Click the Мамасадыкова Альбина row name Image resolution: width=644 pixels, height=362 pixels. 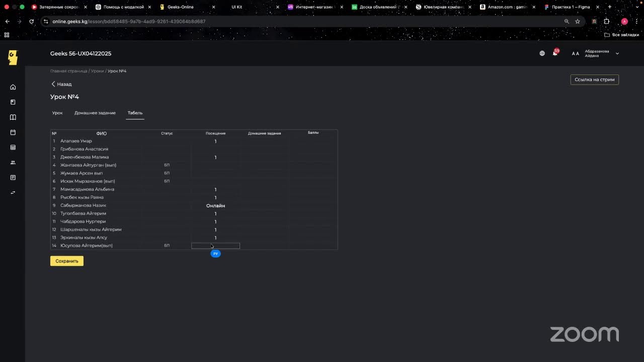[87, 190]
